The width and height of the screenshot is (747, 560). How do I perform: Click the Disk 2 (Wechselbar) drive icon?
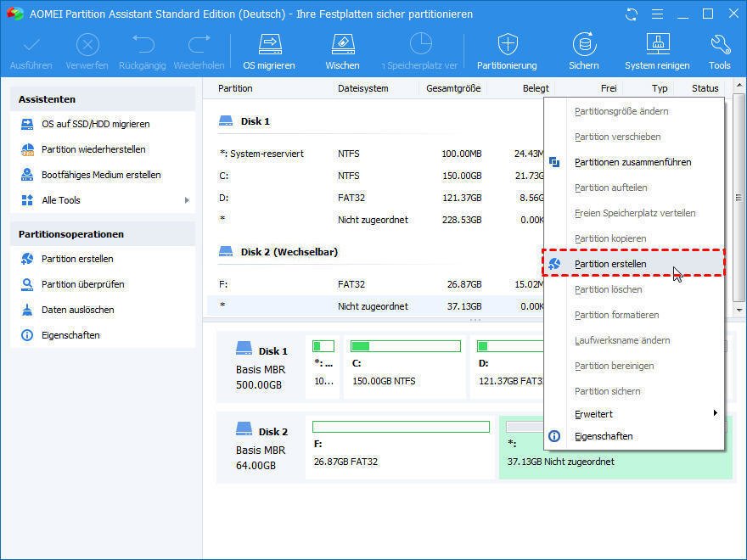pos(226,251)
